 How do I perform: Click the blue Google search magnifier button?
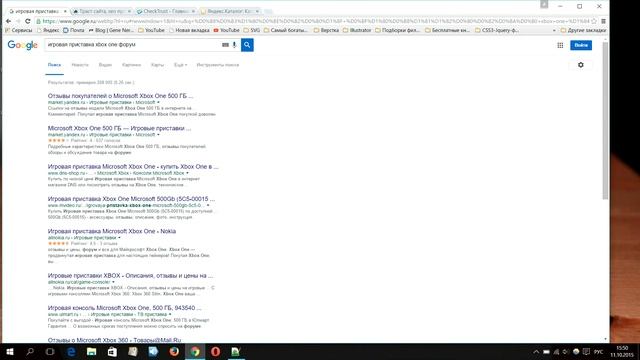(x=247, y=45)
